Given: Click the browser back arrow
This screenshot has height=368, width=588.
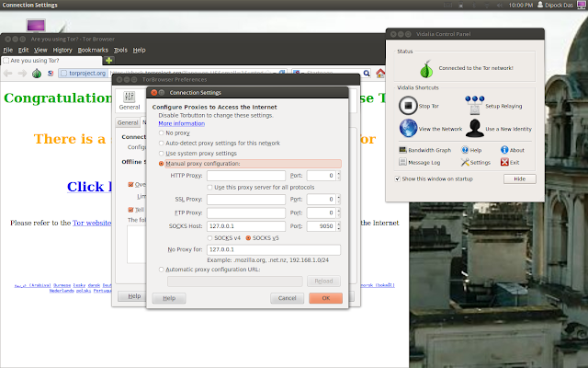Looking at the screenshot, I should click(x=8, y=74).
